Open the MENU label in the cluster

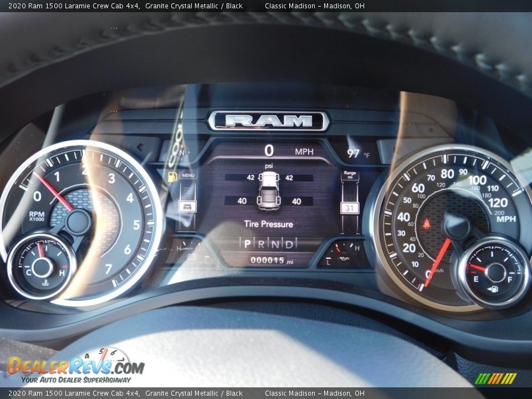(x=188, y=176)
